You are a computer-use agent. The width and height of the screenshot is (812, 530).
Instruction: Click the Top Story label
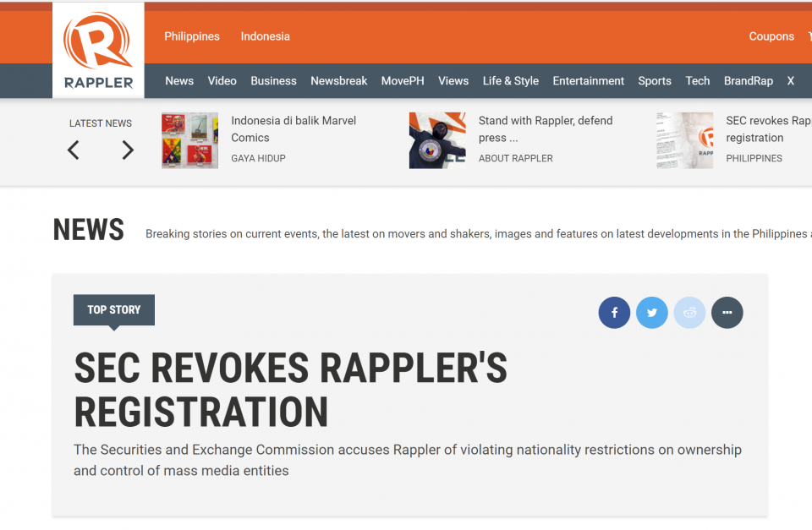click(x=114, y=309)
